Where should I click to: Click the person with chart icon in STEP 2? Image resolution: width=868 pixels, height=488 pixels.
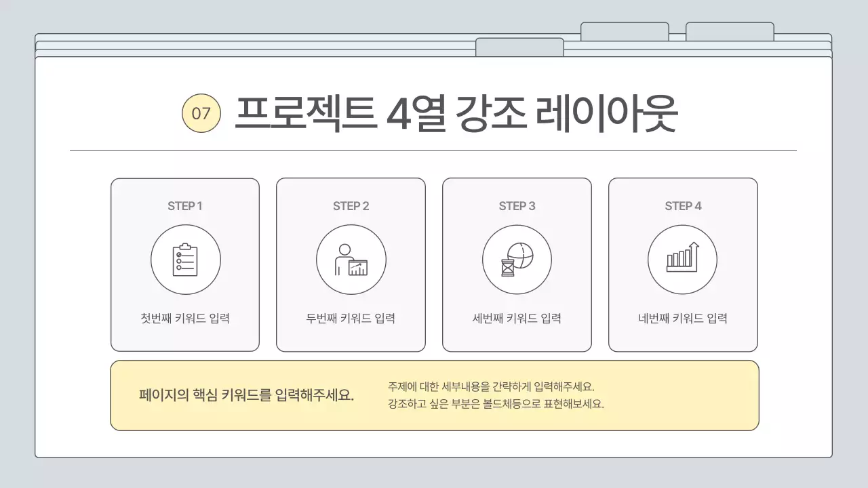(351, 260)
